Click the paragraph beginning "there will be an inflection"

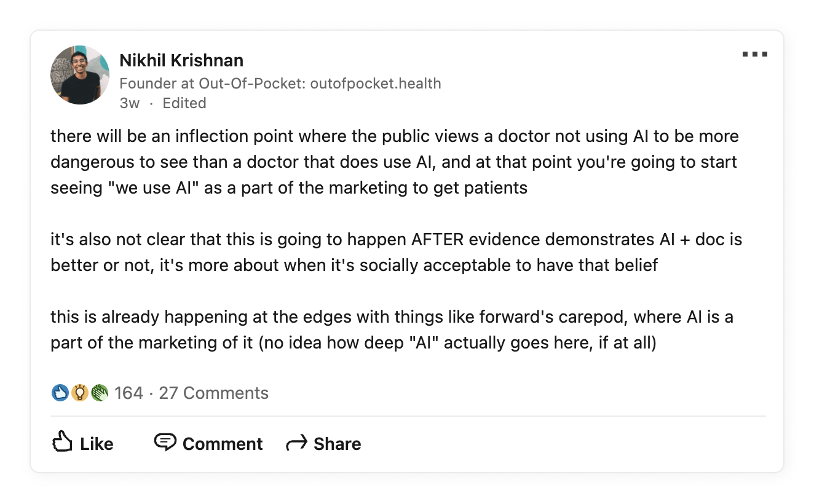393,162
